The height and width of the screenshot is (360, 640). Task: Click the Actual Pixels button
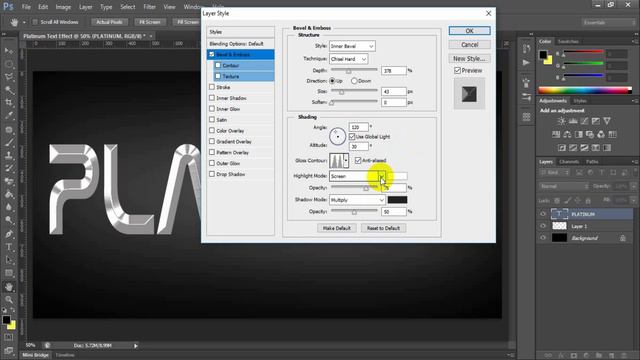(109, 22)
